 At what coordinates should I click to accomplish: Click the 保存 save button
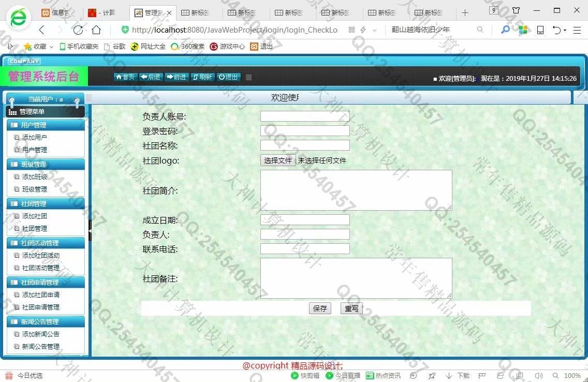(320, 308)
